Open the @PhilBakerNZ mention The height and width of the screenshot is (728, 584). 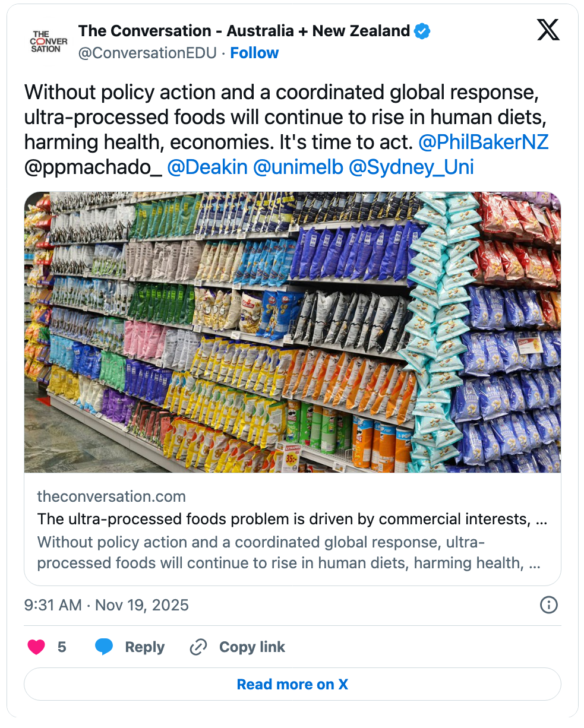point(483,143)
